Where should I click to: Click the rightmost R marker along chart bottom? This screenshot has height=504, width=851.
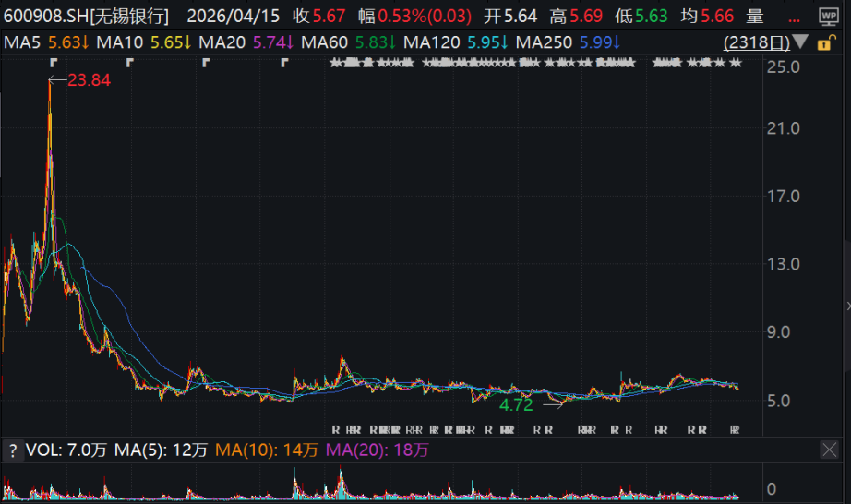[735, 429]
